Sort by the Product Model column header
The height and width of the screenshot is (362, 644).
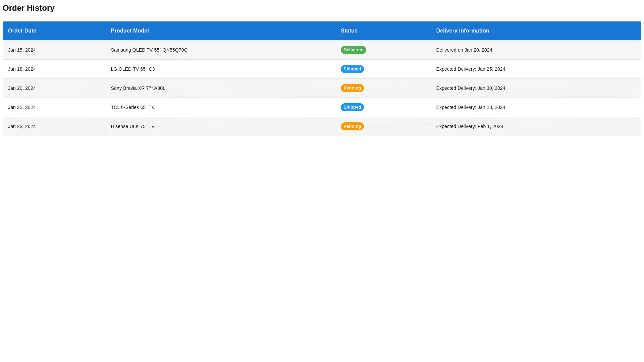point(130,31)
